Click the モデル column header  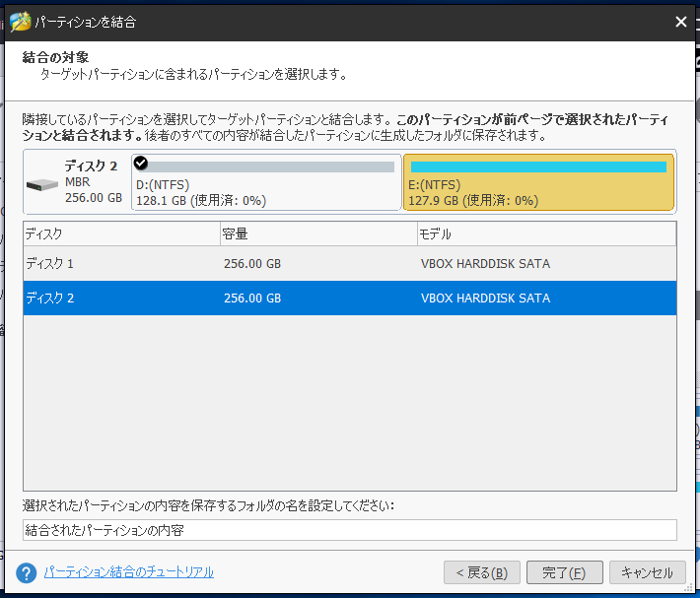pyautogui.click(x=547, y=233)
